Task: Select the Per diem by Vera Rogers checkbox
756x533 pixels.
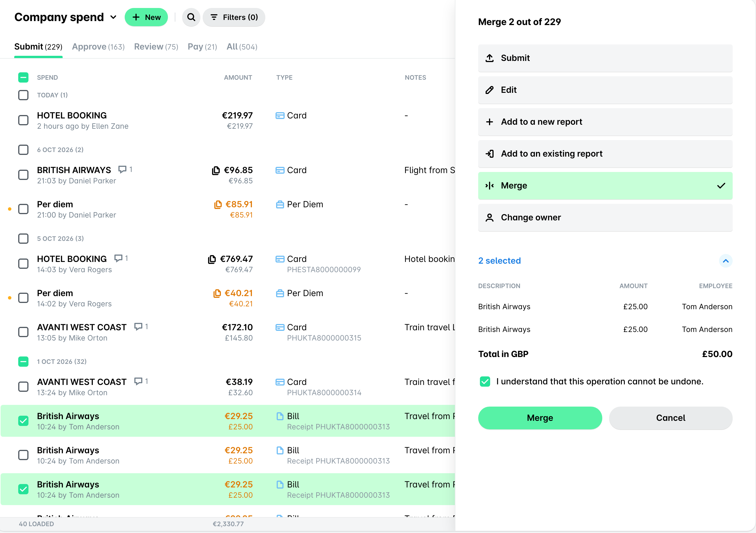Action: tap(23, 298)
